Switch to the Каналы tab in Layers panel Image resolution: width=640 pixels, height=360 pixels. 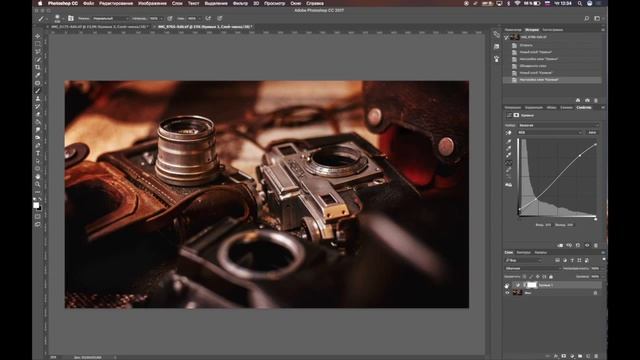540,252
